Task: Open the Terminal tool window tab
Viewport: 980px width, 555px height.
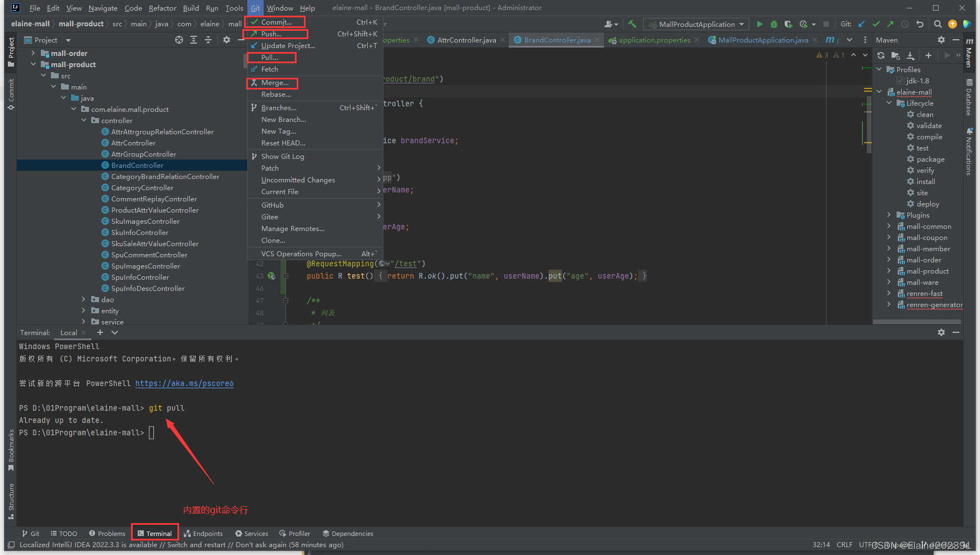Action: pyautogui.click(x=155, y=533)
